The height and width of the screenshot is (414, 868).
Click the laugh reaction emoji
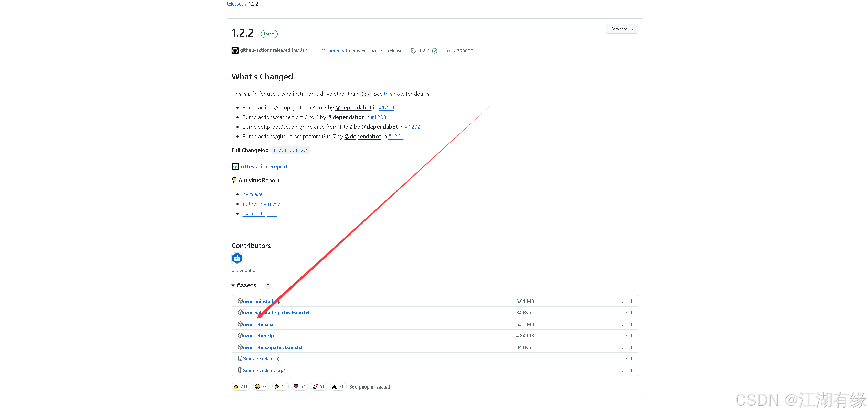click(257, 386)
